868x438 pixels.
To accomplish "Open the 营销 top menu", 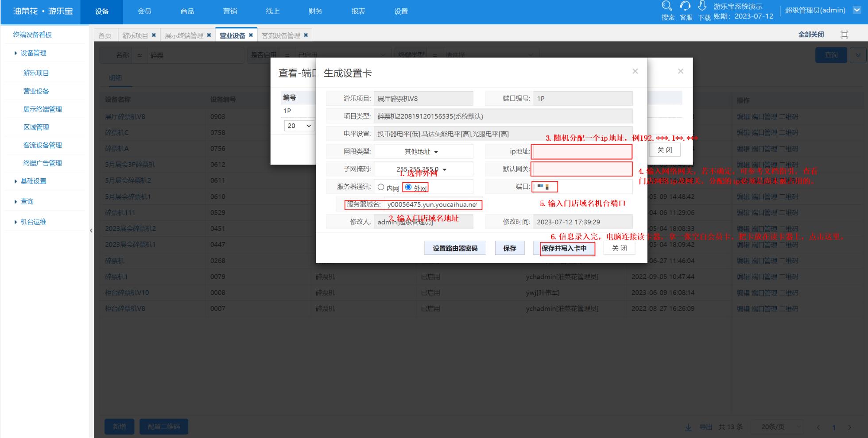I will 230,12.
